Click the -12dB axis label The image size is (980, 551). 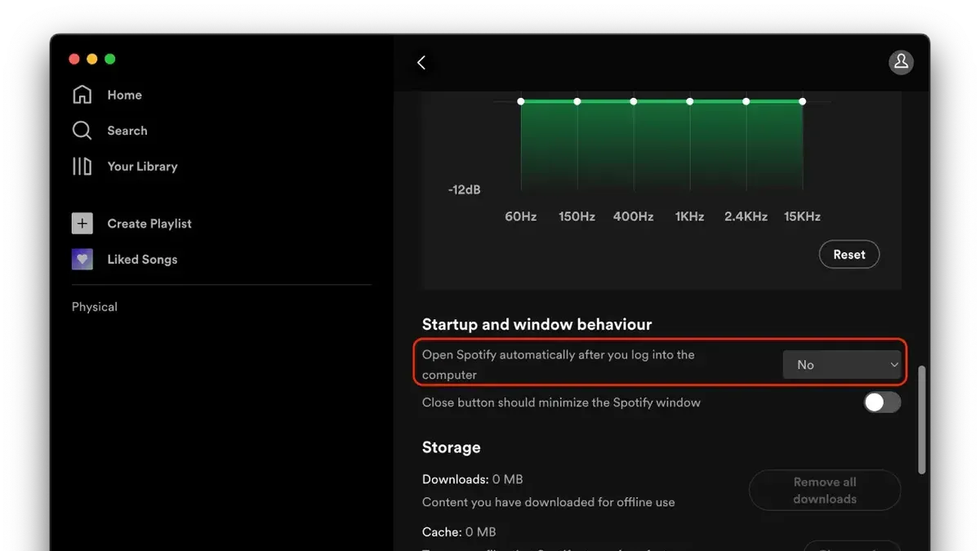point(464,189)
